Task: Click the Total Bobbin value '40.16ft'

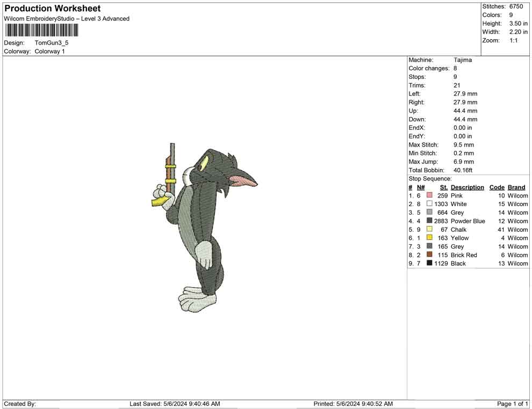Action: pyautogui.click(x=463, y=170)
